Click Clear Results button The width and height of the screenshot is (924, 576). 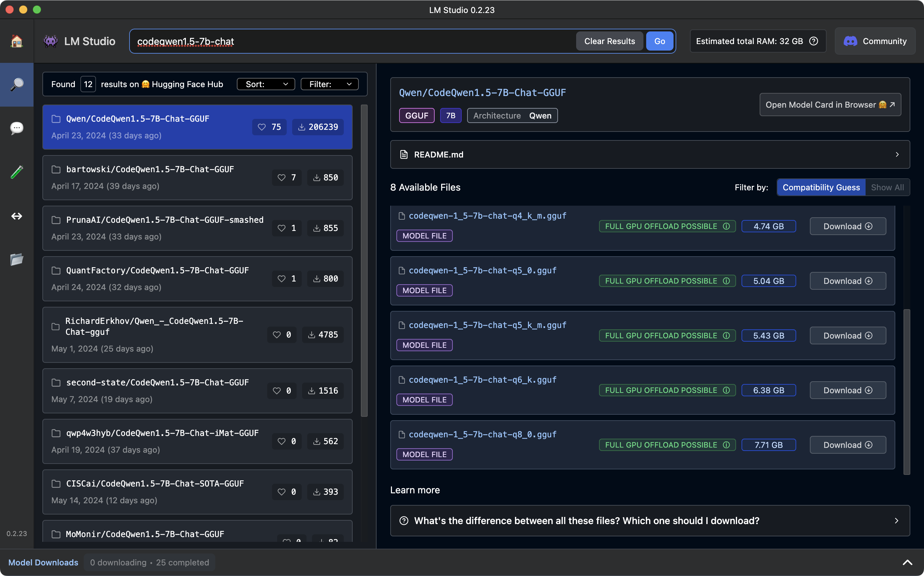point(609,41)
